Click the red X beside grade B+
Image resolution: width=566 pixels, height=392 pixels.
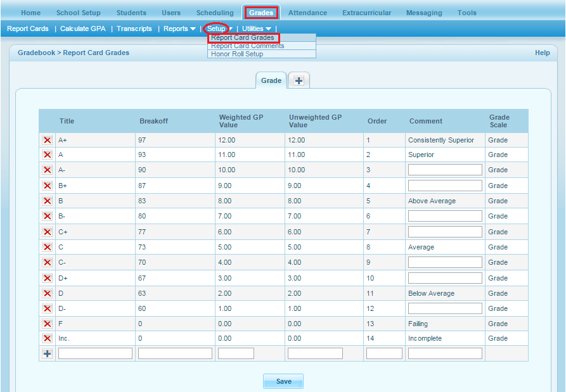tap(47, 186)
